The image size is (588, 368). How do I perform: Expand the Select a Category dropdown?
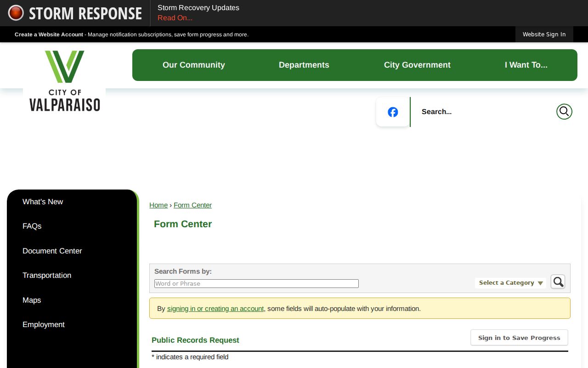point(511,283)
